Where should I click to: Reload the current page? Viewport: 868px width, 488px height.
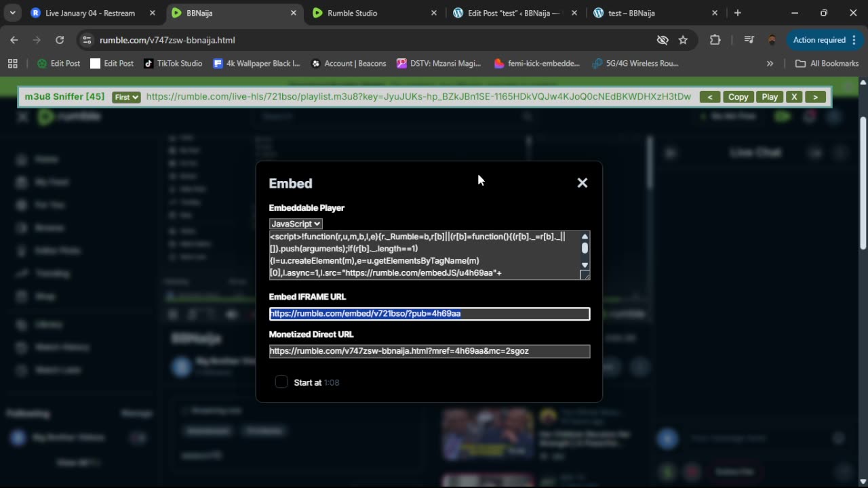click(x=59, y=40)
